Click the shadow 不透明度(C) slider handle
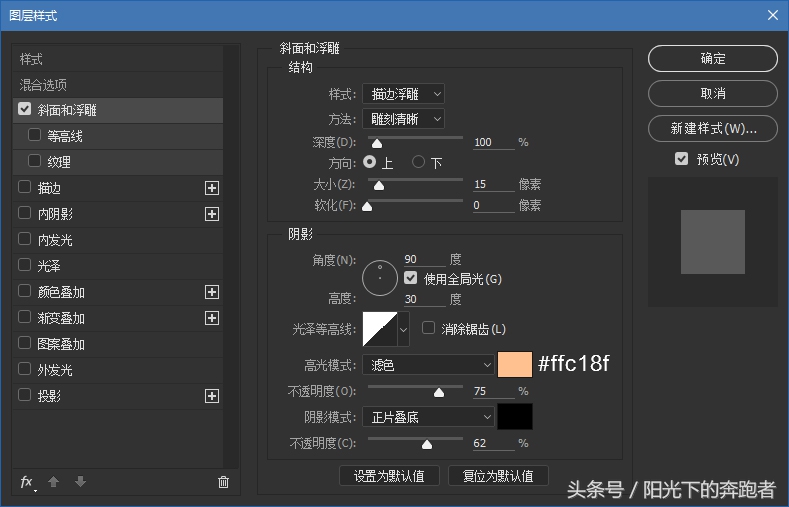This screenshot has width=789, height=507. (x=427, y=445)
